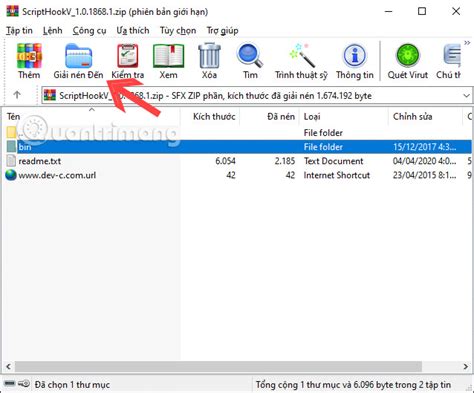Click the Tổng cộng 1 thư mục status text
This screenshot has height=393, width=474.
[353, 385]
